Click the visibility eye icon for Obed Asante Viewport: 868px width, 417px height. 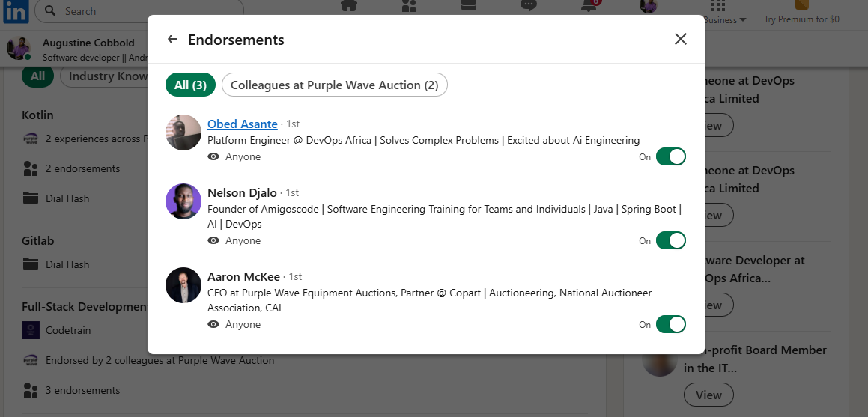[213, 156]
